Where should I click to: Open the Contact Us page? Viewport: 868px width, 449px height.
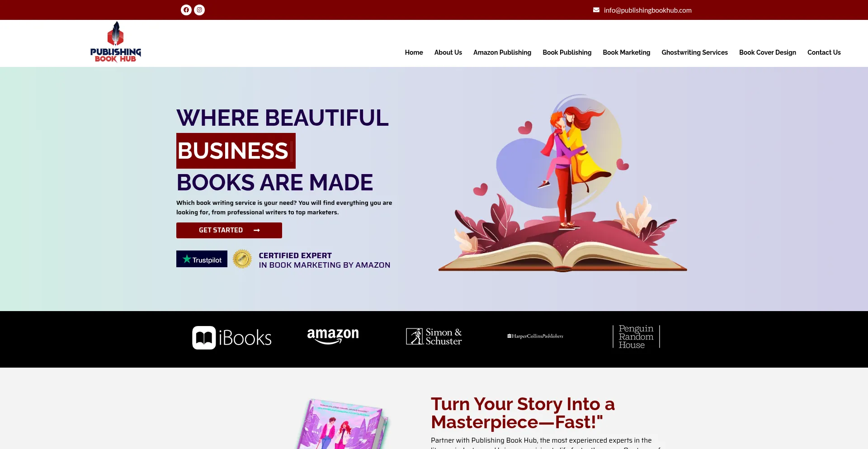(824, 52)
